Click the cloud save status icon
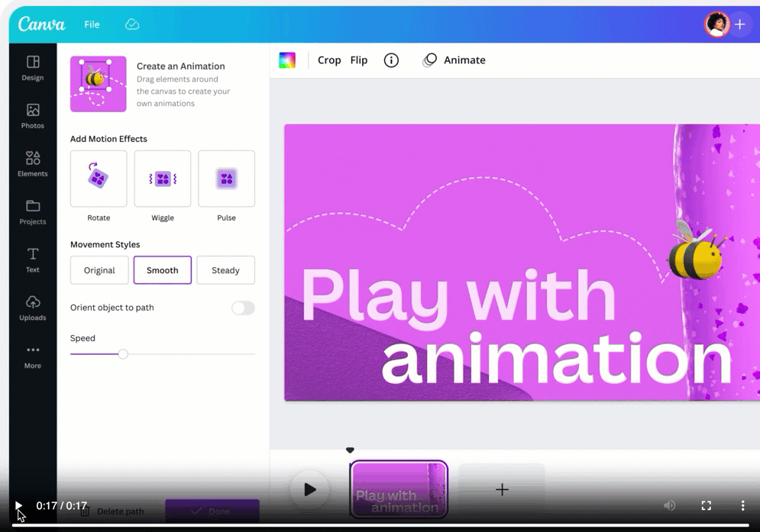The image size is (760, 532). pos(132,24)
